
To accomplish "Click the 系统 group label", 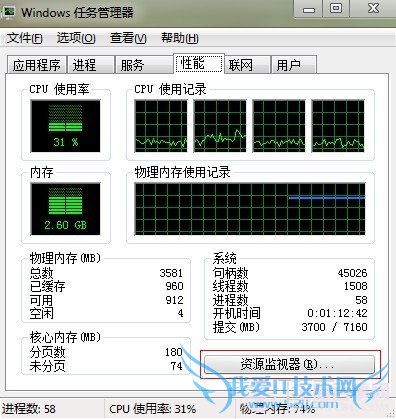I will pos(225,258).
